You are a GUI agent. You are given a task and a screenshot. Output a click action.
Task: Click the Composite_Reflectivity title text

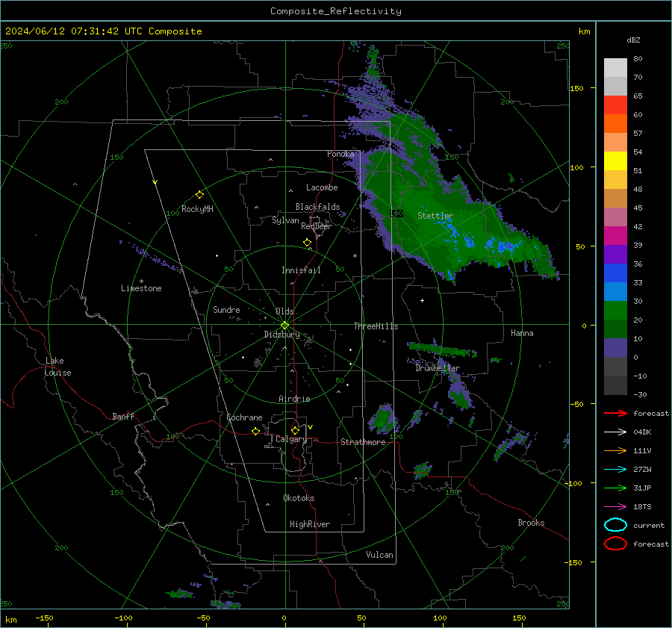[335, 11]
